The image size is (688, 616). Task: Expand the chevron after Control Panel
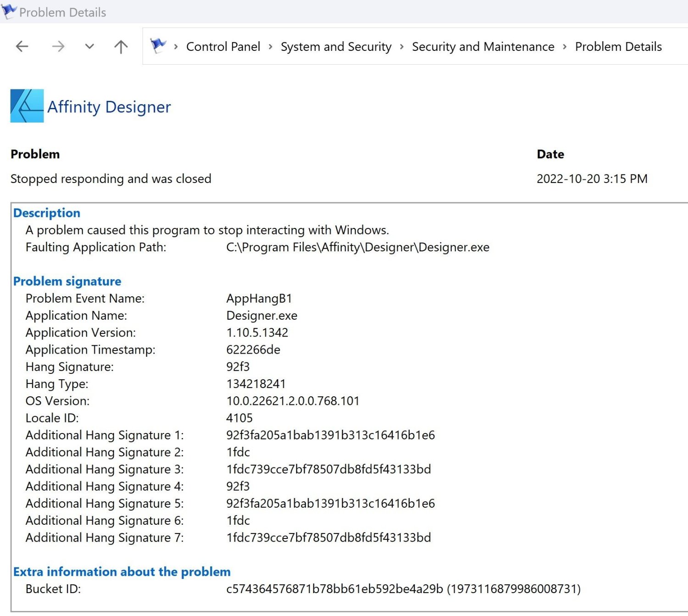[270, 46]
